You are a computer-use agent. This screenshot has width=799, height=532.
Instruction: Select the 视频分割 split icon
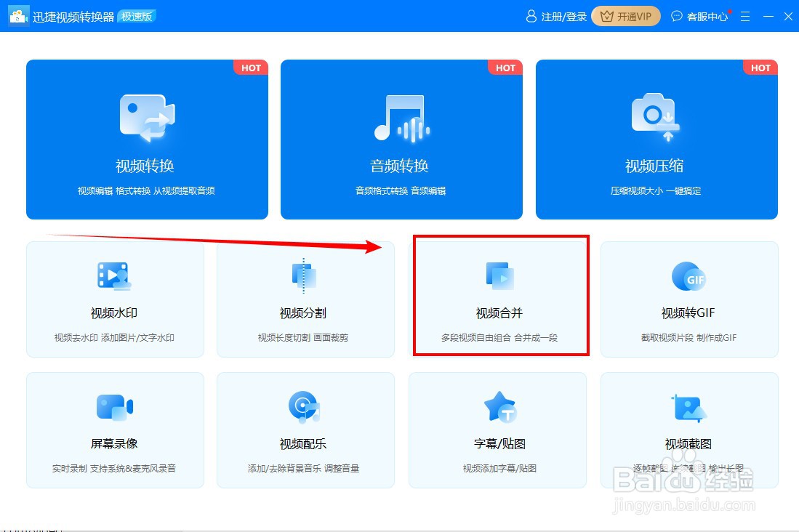coord(304,275)
